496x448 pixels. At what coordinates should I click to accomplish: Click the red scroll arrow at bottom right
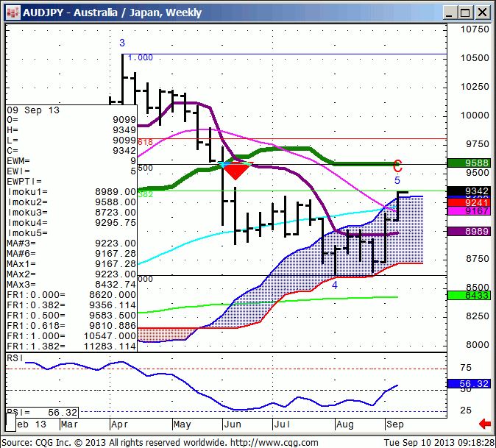(484, 424)
